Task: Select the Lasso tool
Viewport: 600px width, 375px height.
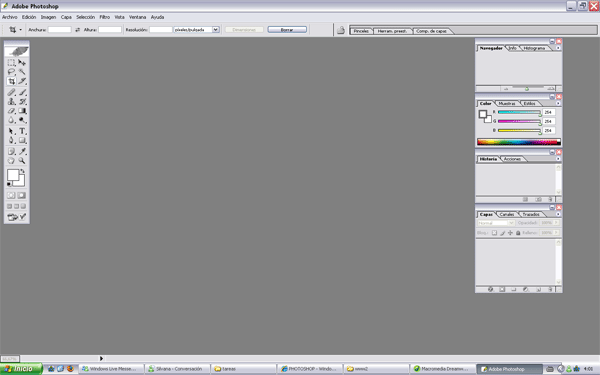Action: pyautogui.click(x=11, y=72)
